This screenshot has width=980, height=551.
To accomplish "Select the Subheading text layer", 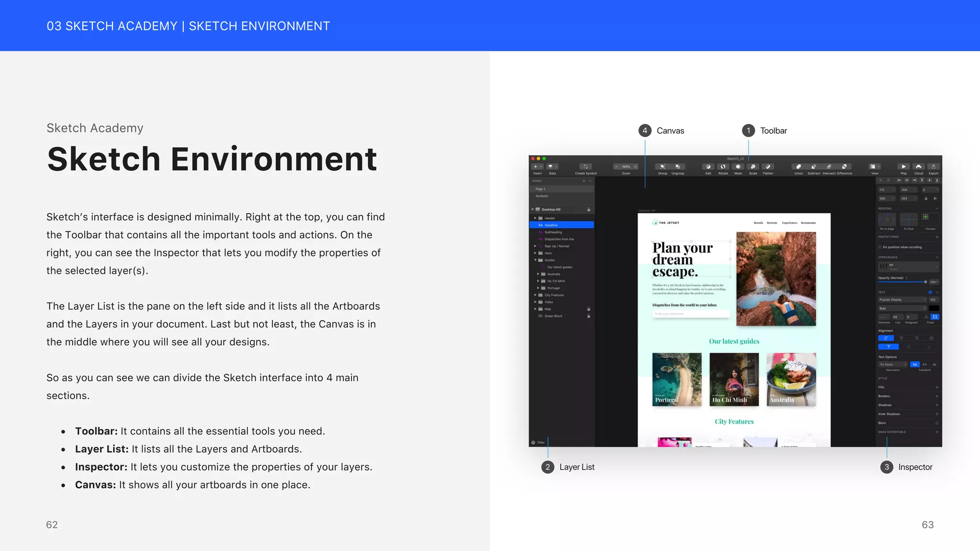I will pyautogui.click(x=553, y=232).
